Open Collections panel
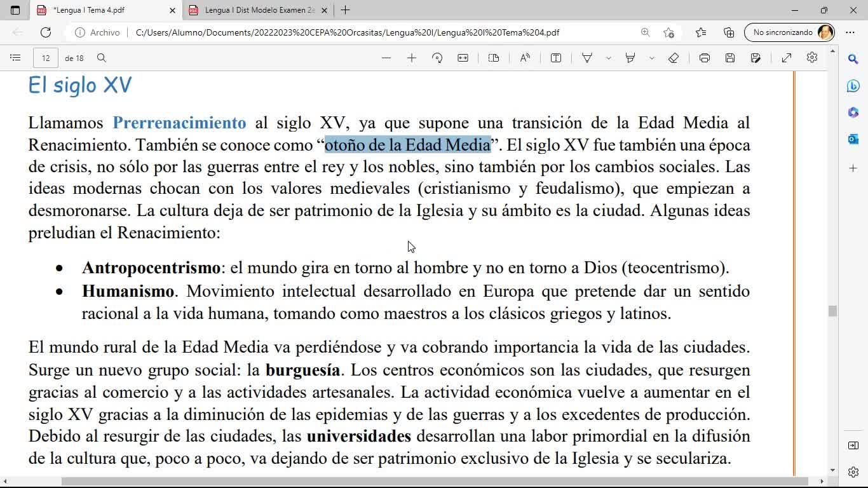868x488 pixels. [729, 32]
